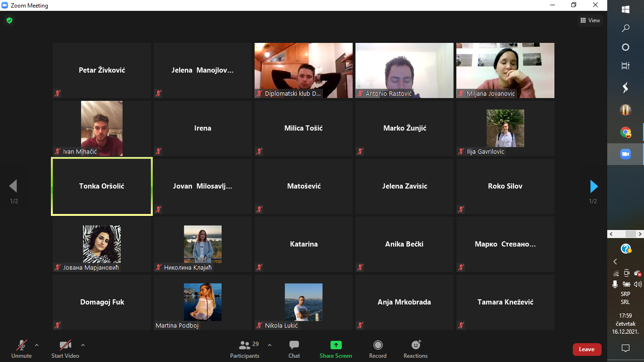Image resolution: width=644 pixels, height=362 pixels.
Task: Expand the arrow next to Participants
Action: [270, 345]
